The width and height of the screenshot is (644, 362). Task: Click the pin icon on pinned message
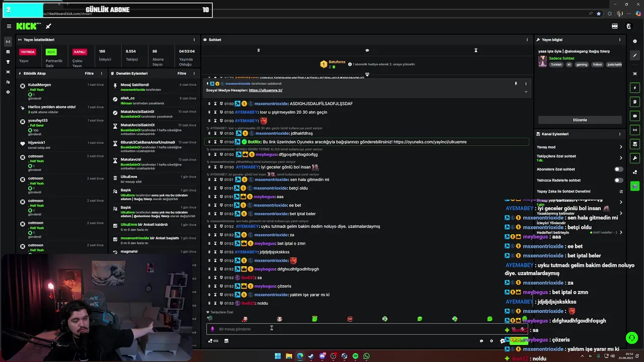pos(516,84)
